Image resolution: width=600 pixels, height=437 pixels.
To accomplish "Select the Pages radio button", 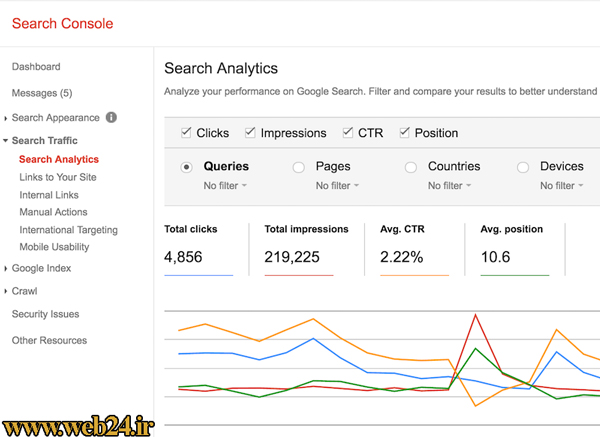I will coord(298,167).
